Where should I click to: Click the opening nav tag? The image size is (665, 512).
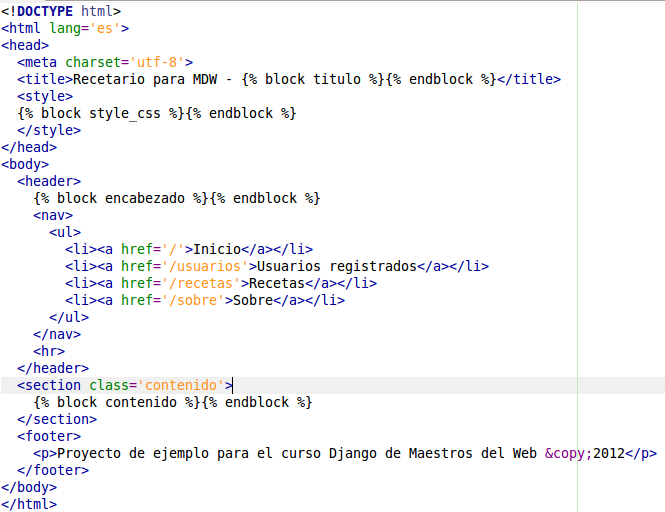tap(53, 215)
